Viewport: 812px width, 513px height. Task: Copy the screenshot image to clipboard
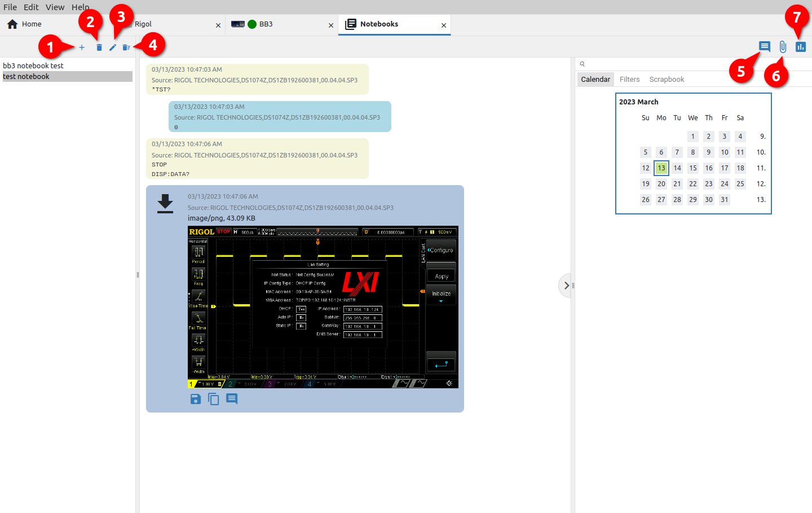[x=214, y=399]
